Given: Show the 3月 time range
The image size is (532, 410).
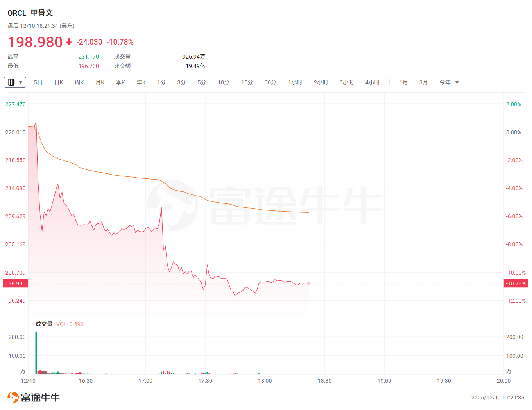Looking at the screenshot, I should 424,82.
